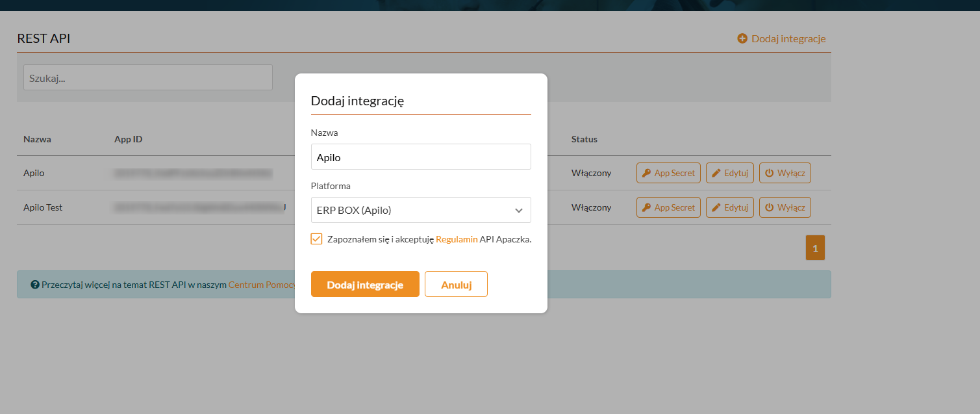Cancel the dialog with Anuluj
Viewport: 980px width, 414px height.
pyautogui.click(x=456, y=284)
